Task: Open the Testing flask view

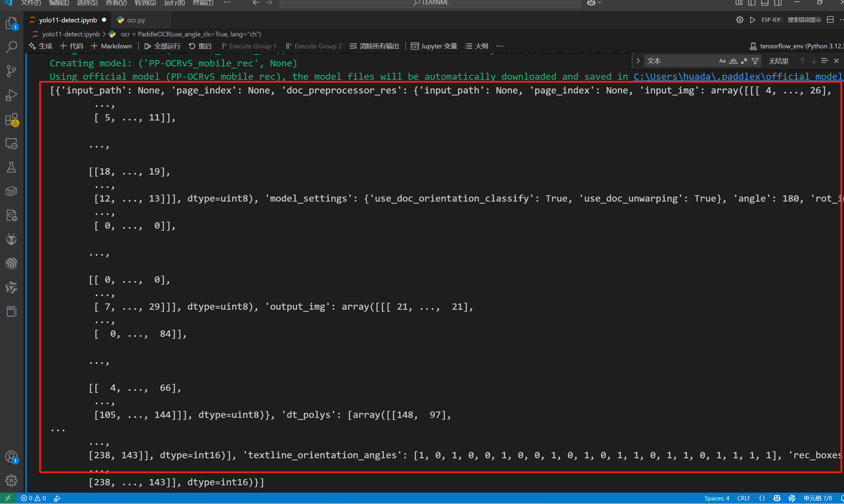Action: pos(11,168)
